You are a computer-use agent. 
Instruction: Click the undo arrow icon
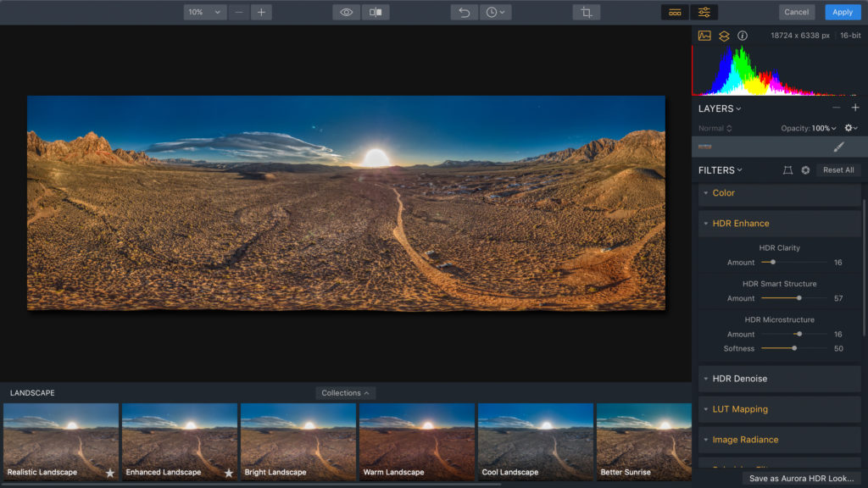[x=464, y=12]
